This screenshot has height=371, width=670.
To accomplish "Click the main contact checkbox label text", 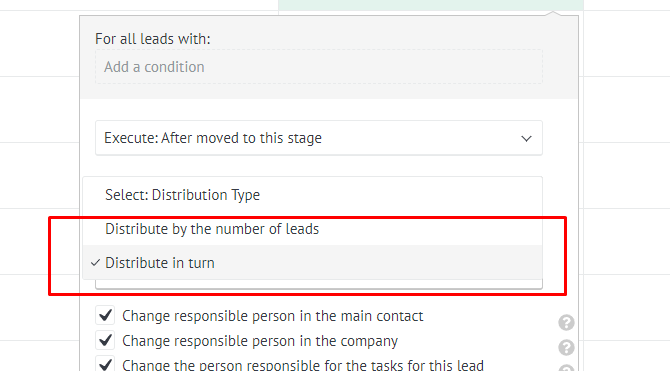I will click(273, 316).
